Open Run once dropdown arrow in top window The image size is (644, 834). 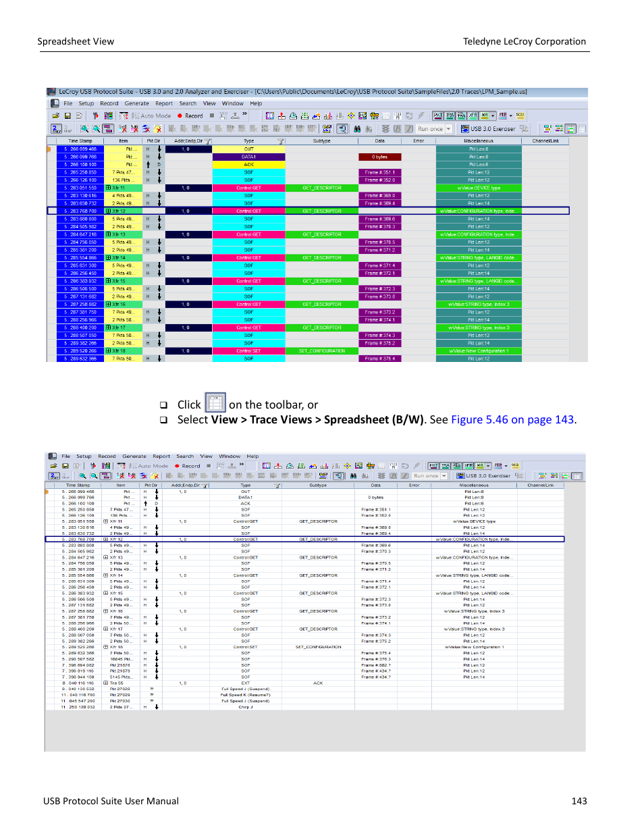point(448,128)
